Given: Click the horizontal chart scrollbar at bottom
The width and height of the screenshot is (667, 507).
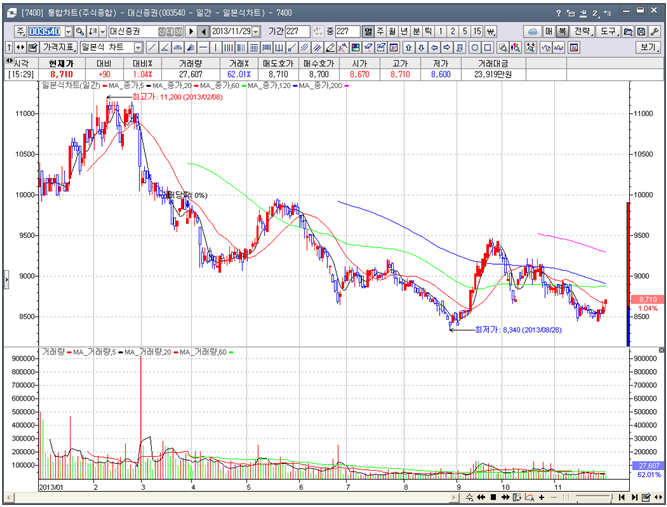Looking at the screenshot, I should (232, 497).
